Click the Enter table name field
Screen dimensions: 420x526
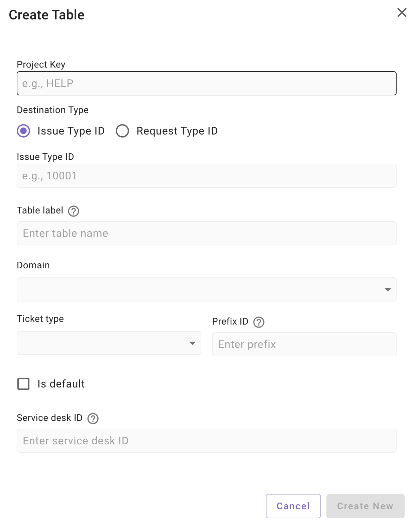tap(206, 233)
